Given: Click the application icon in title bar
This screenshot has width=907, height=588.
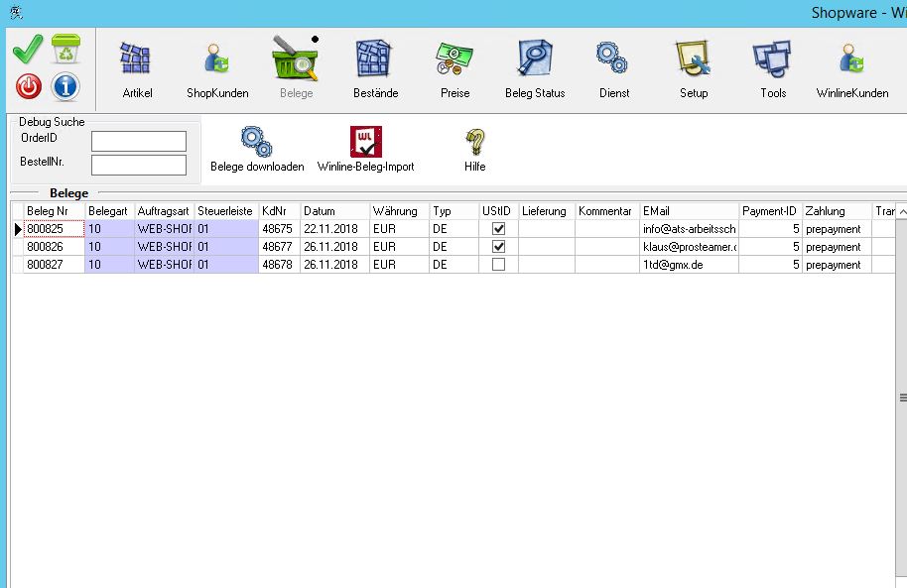Looking at the screenshot, I should [16, 12].
